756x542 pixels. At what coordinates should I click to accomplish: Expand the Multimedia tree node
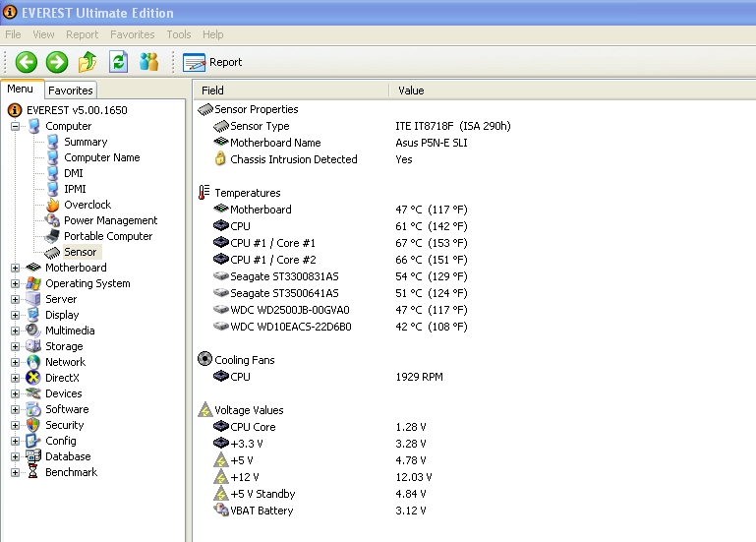click(15, 331)
